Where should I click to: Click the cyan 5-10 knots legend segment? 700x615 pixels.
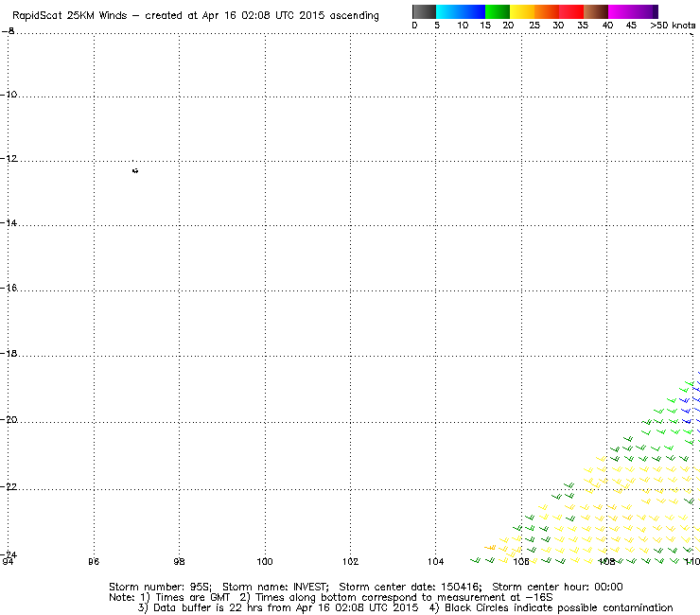(448, 11)
